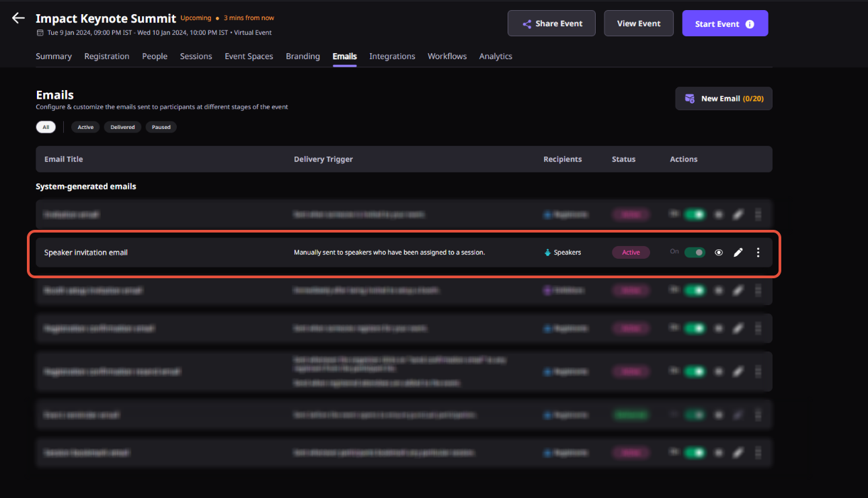The image size is (868, 498).
Task: Filter emails by Paused
Action: click(161, 127)
